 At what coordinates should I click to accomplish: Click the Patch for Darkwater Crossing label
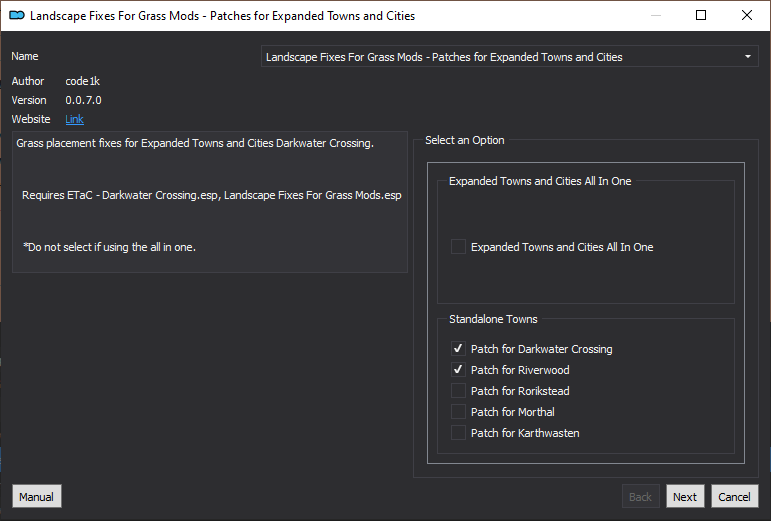541,349
